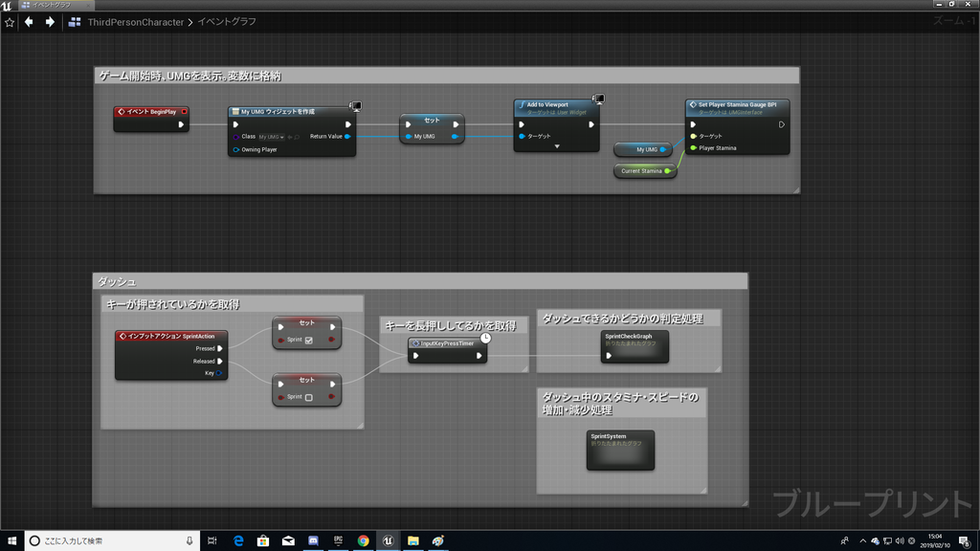
Task: Select the ダッシュ comment box header
Action: [420, 282]
